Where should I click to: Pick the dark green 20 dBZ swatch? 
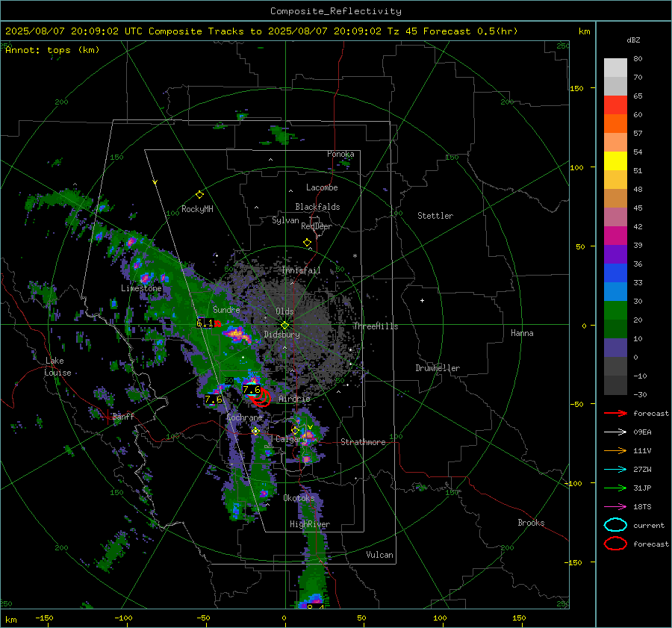point(615,329)
